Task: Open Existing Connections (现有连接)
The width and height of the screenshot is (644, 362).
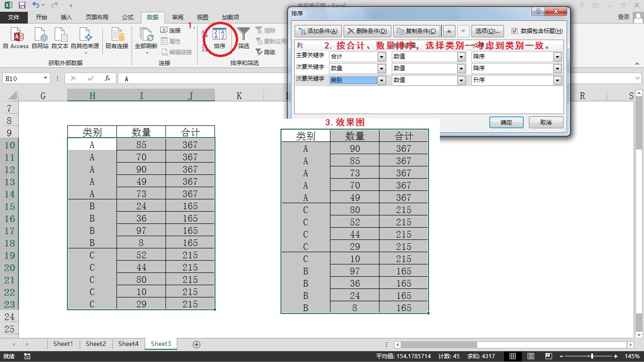Action: [x=117, y=39]
